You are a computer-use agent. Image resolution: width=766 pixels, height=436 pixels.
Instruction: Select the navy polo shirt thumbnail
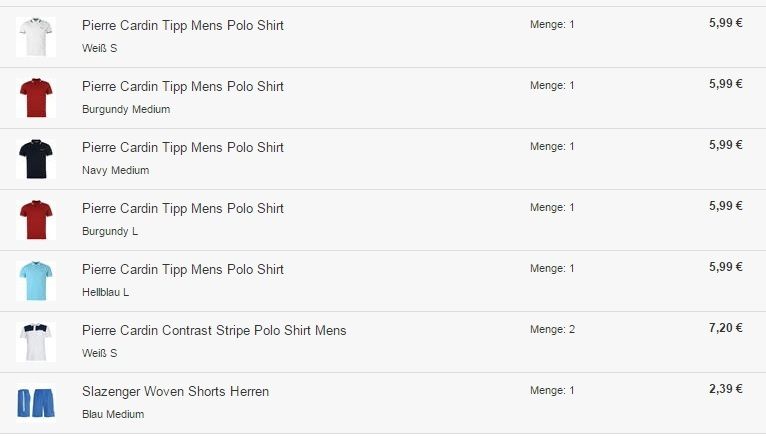point(35,159)
